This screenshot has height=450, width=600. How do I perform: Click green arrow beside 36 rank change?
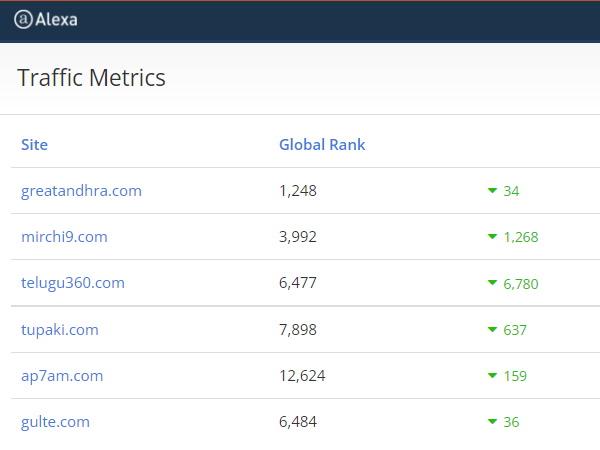(x=492, y=422)
